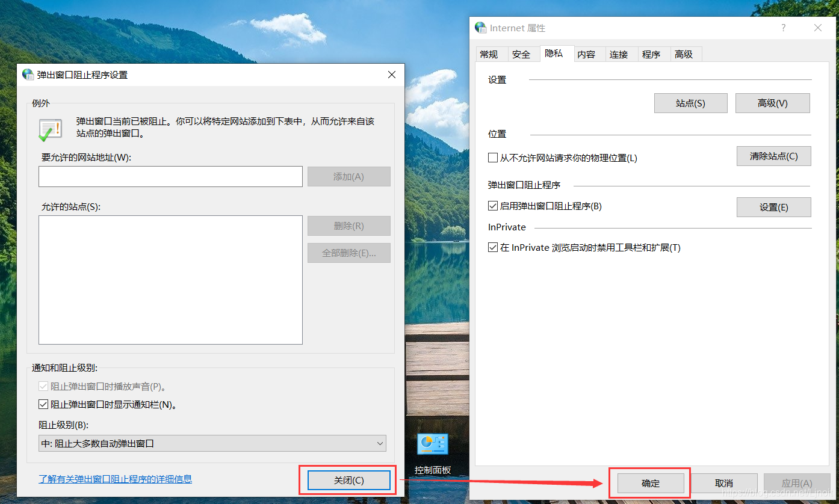Click the 弹出窗口阻止程序 section heading

click(x=524, y=185)
